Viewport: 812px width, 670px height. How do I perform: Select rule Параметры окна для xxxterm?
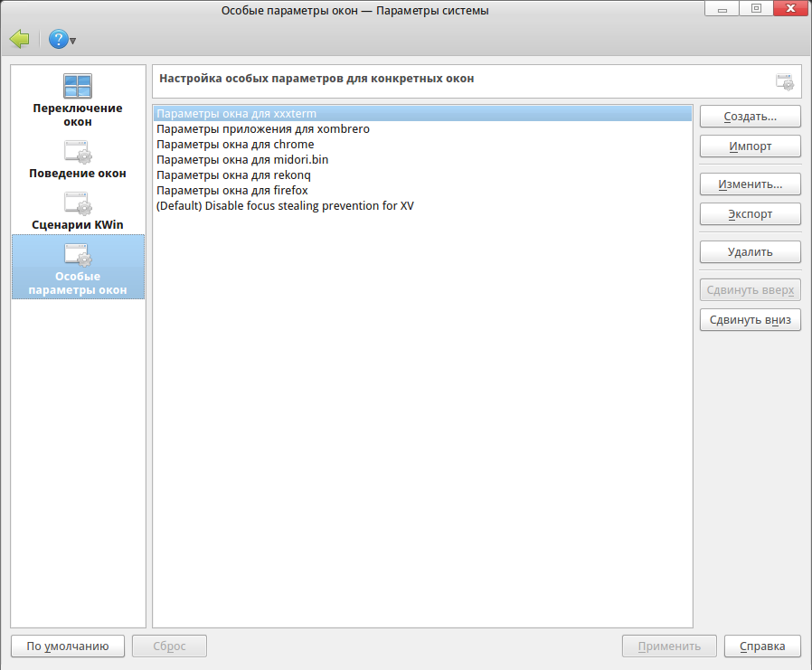coord(422,113)
